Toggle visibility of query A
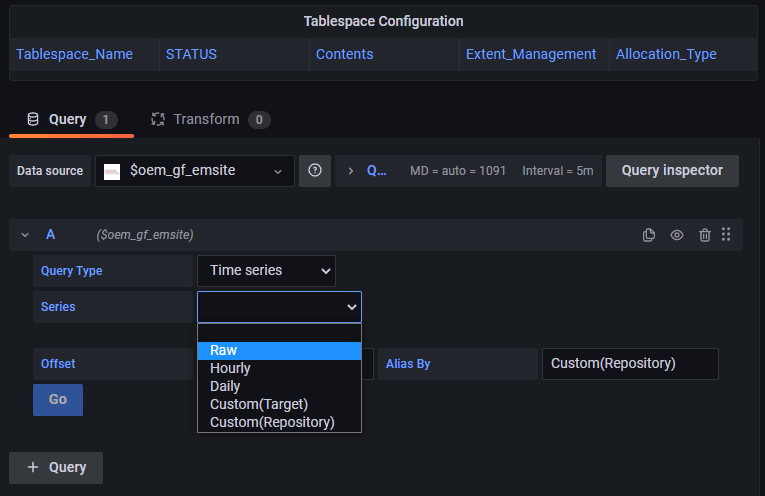The image size is (765, 496). pos(677,235)
